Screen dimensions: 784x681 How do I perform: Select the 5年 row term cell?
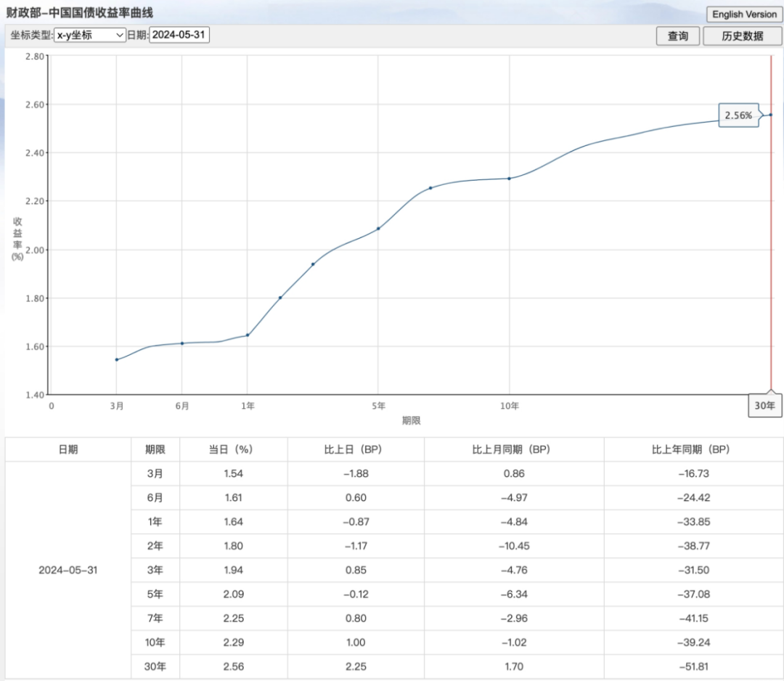155,594
